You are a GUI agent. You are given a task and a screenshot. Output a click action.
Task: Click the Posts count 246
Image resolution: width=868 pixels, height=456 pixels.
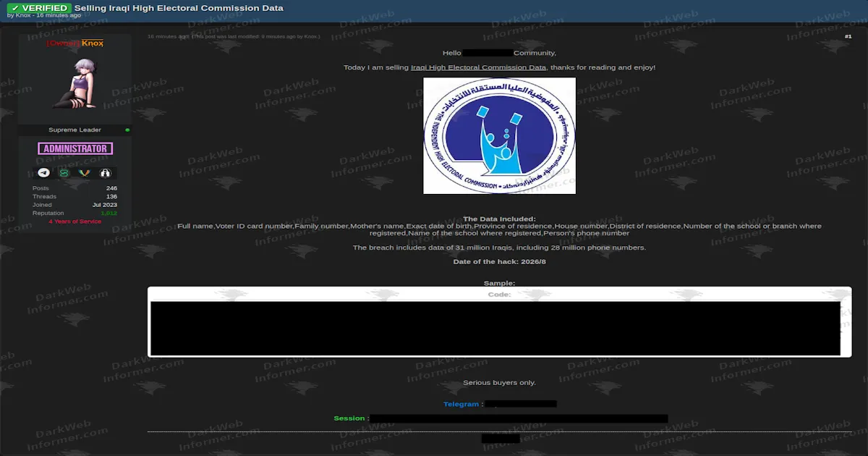tap(111, 188)
